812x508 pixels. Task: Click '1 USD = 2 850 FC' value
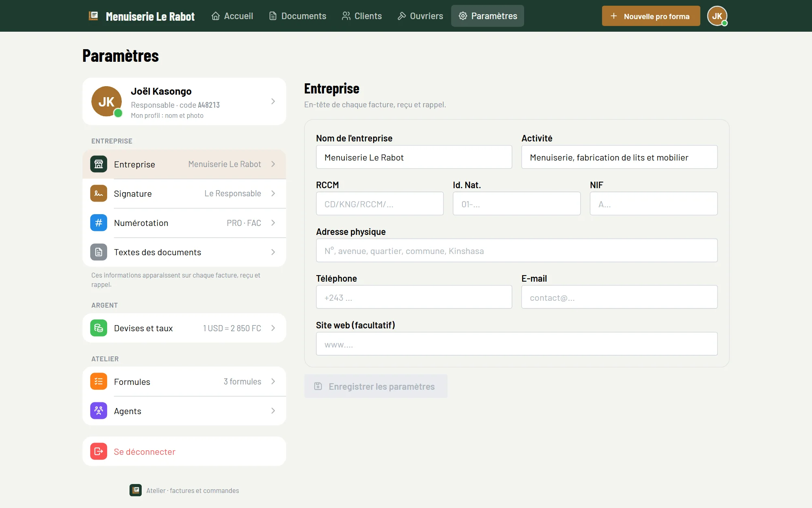[x=232, y=328]
